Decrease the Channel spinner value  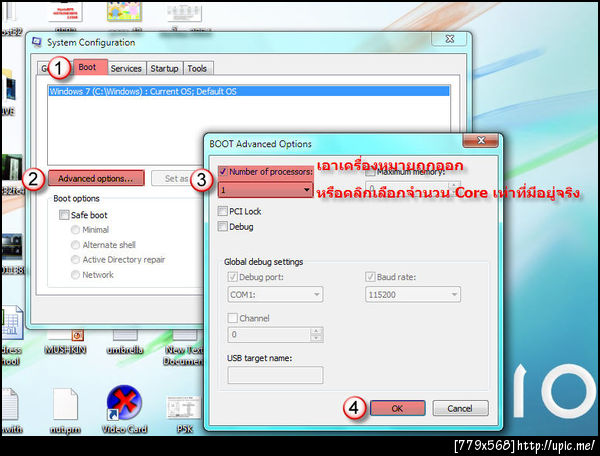pyautogui.click(x=316, y=338)
